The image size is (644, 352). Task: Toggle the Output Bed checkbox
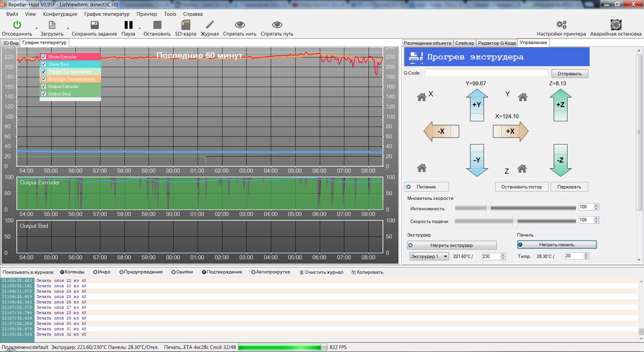pos(44,94)
